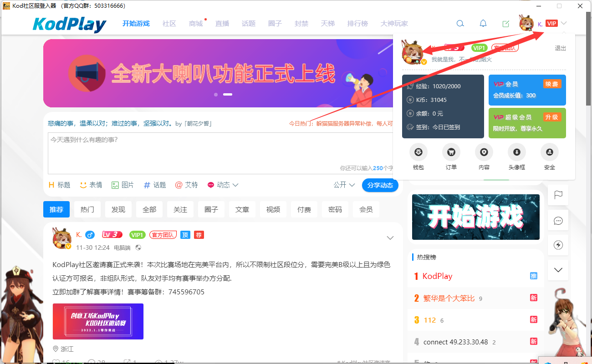592x364 pixels.
Task: Expand the 动态 chevron in the composer
Action: point(235,185)
